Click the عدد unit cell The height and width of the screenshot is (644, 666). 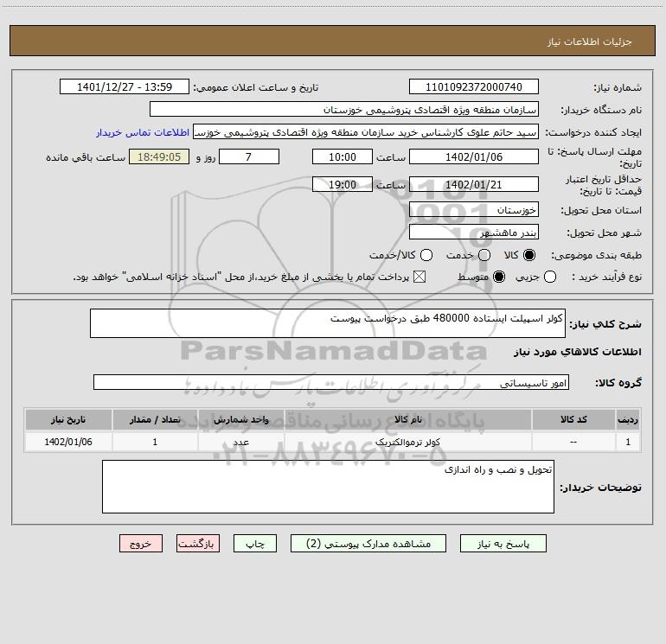[240, 442]
